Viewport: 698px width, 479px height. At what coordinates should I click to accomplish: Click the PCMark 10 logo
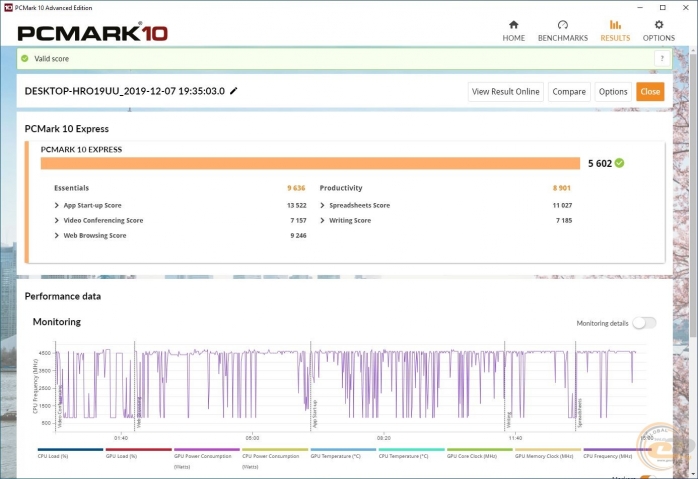click(x=93, y=33)
